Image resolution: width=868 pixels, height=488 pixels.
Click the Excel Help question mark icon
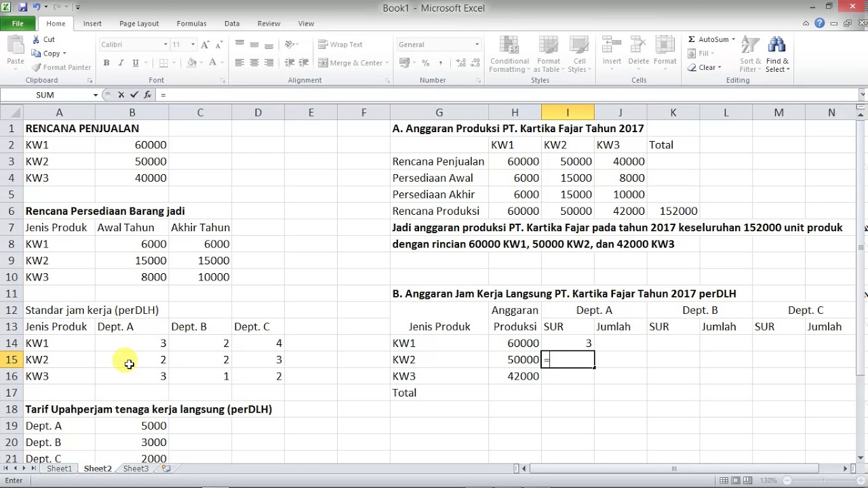coord(820,23)
